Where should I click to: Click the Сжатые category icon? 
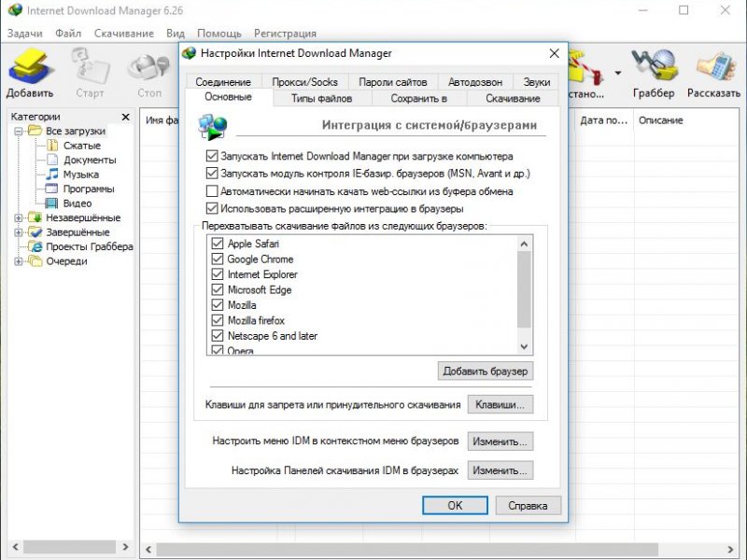pyautogui.click(x=52, y=146)
